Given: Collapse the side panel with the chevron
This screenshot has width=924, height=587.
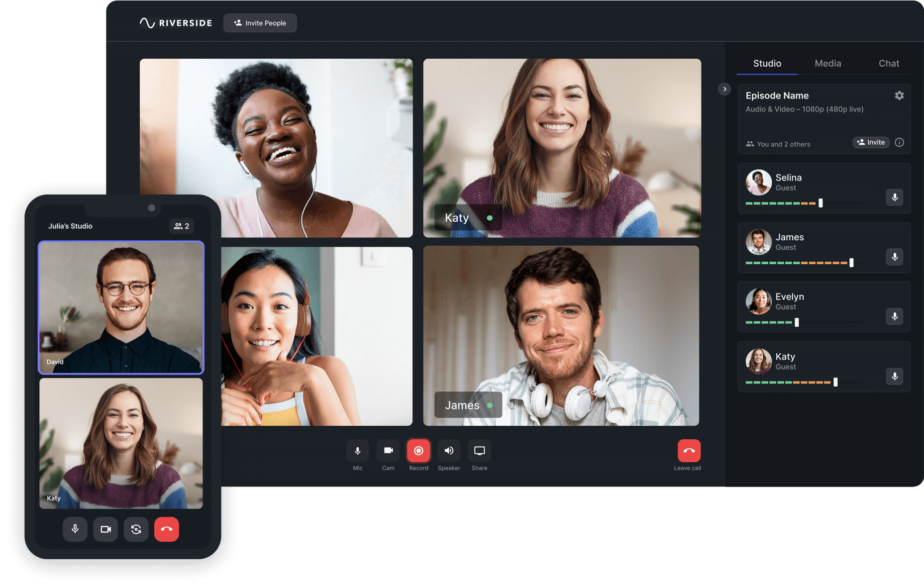Looking at the screenshot, I should 724,89.
